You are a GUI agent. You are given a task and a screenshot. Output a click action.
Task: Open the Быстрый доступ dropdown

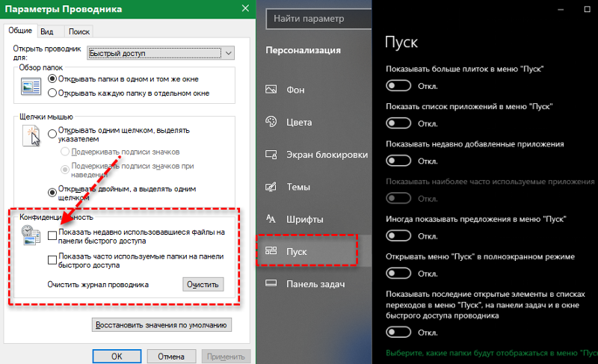coord(161,53)
